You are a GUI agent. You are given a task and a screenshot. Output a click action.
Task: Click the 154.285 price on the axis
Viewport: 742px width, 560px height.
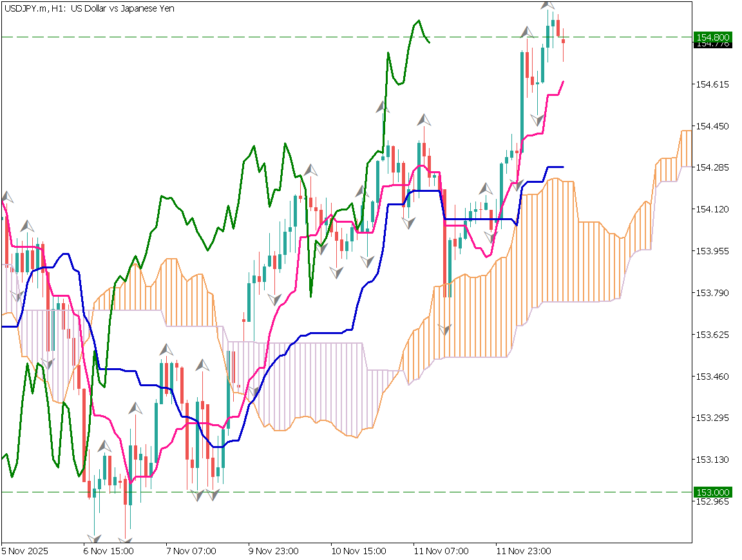coord(712,167)
